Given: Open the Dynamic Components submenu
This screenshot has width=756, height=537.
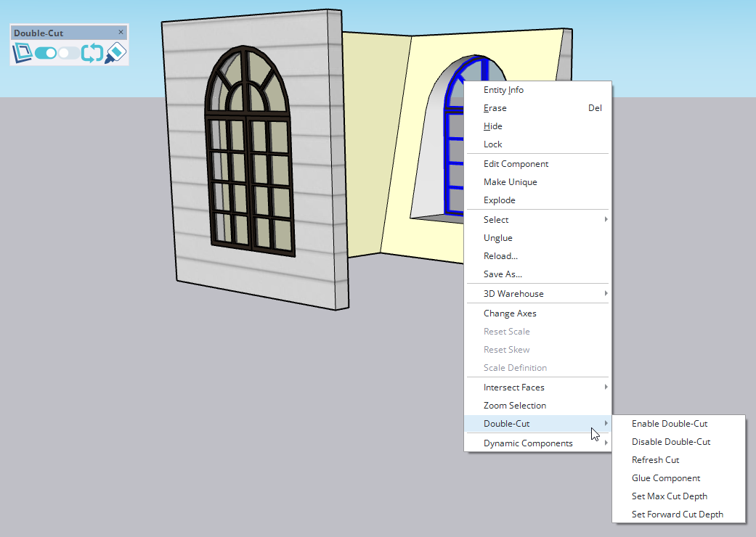Looking at the screenshot, I should [x=537, y=443].
